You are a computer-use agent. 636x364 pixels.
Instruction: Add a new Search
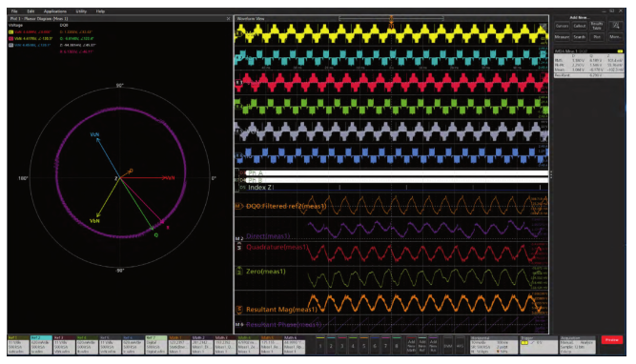coord(579,37)
